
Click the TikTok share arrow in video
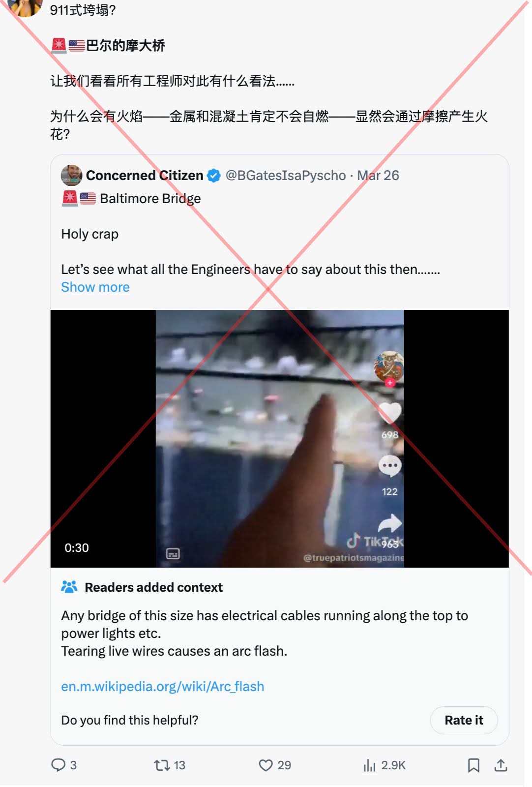coord(390,522)
